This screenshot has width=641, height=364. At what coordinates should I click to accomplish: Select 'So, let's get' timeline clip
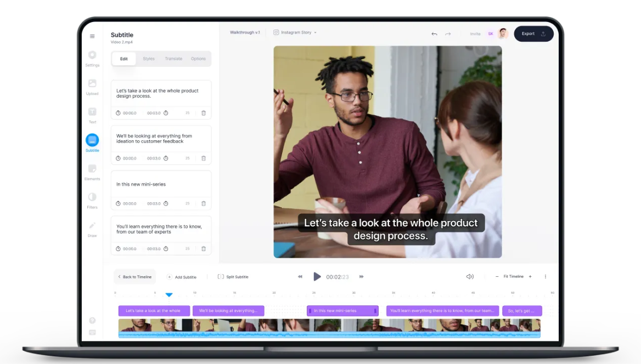[522, 311]
